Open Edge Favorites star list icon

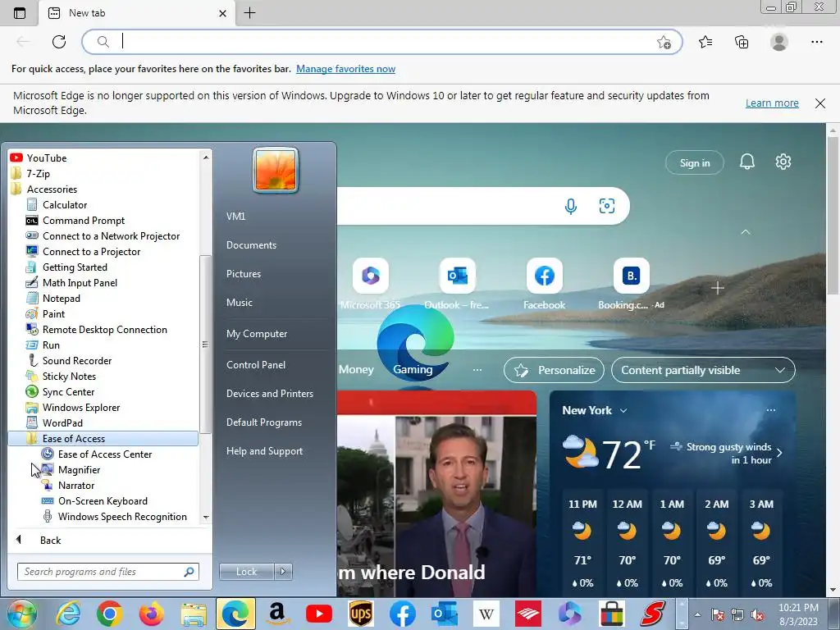click(x=705, y=42)
